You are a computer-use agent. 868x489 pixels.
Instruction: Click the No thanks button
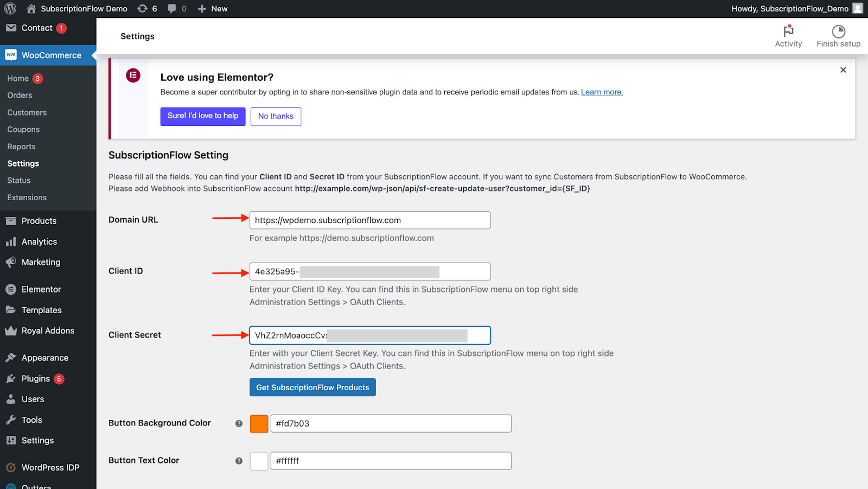(x=276, y=116)
